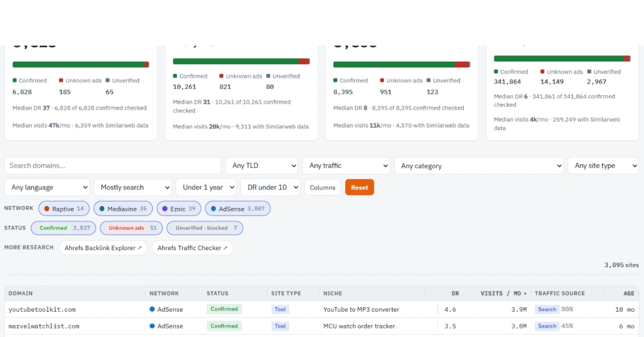Click the blue AdSense dot for marvelwatchlist.com
This screenshot has width=644, height=337.
point(152,326)
